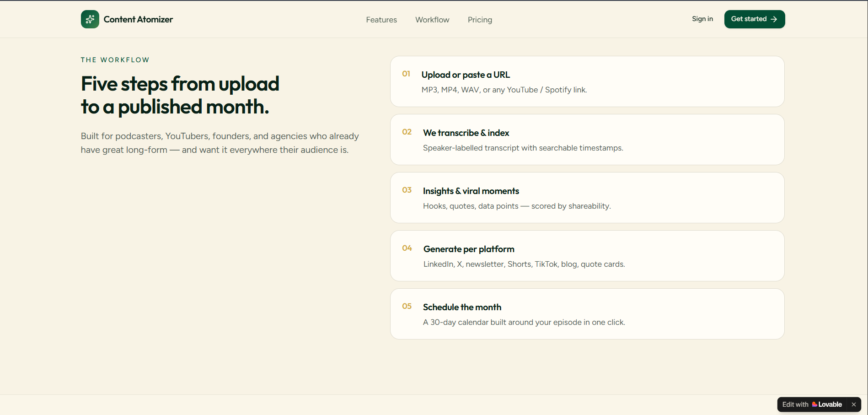This screenshot has width=868, height=415.
Task: Click the "Five steps from upload" heading
Action: [180, 95]
